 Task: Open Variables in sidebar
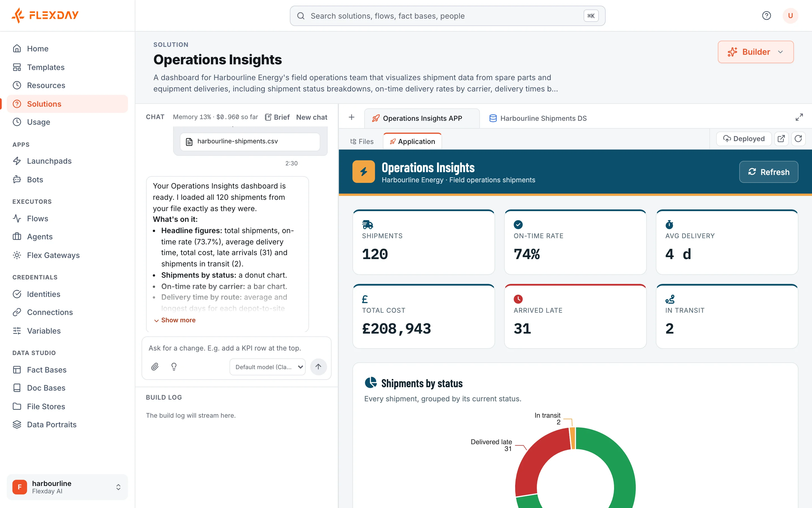click(67, 330)
